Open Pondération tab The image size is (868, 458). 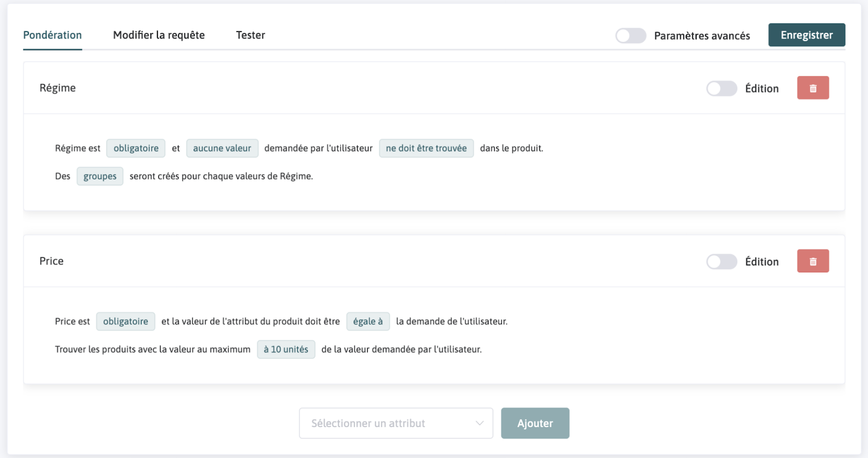click(x=53, y=35)
